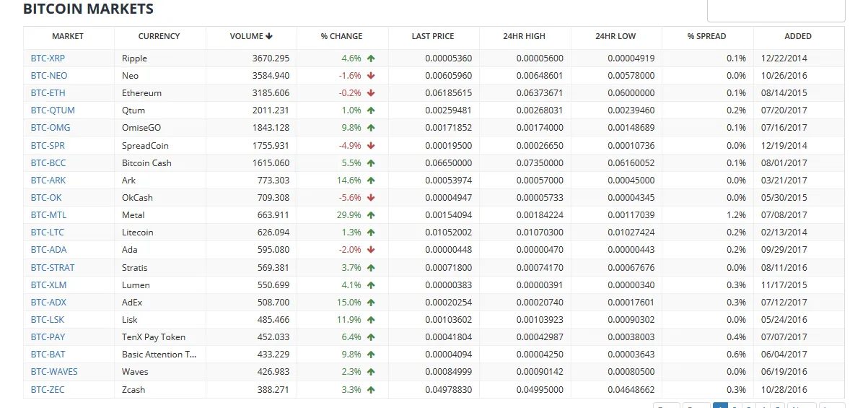The width and height of the screenshot is (868, 408).
Task: Click the green up arrow in BTC-XRP row
Action: pos(371,58)
